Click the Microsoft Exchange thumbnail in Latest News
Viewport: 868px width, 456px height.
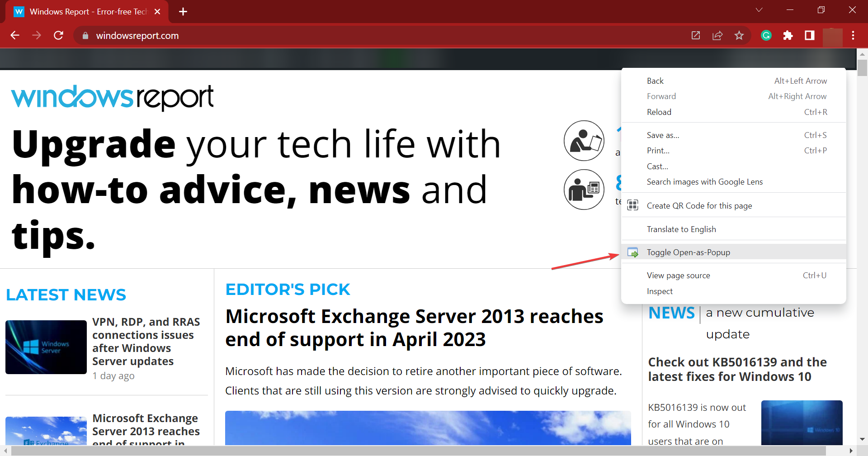[x=46, y=431]
